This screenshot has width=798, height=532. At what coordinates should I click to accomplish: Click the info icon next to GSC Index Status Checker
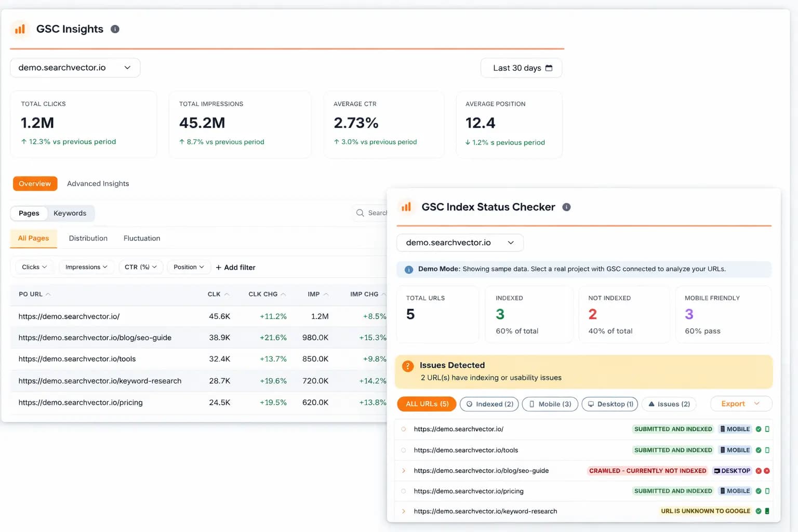pos(566,207)
